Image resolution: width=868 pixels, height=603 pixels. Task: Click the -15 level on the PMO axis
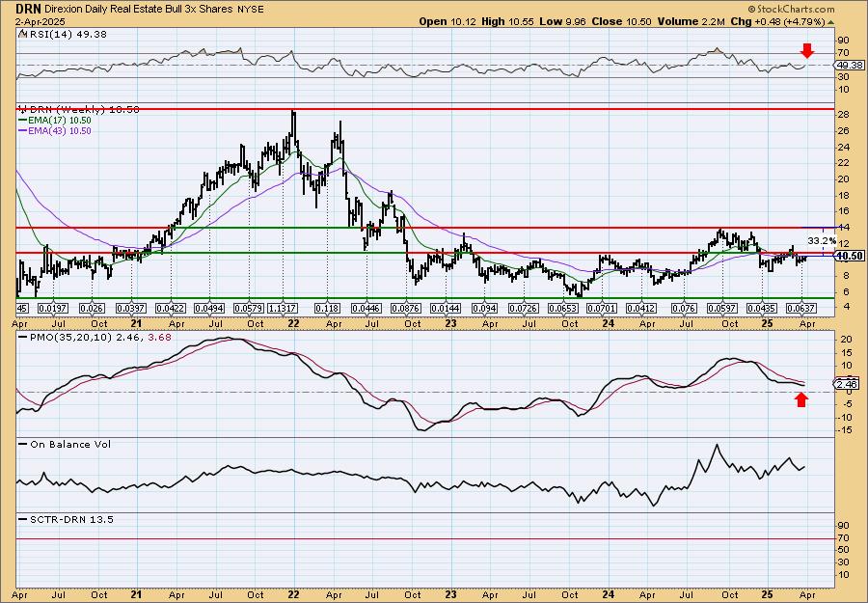[x=845, y=430]
